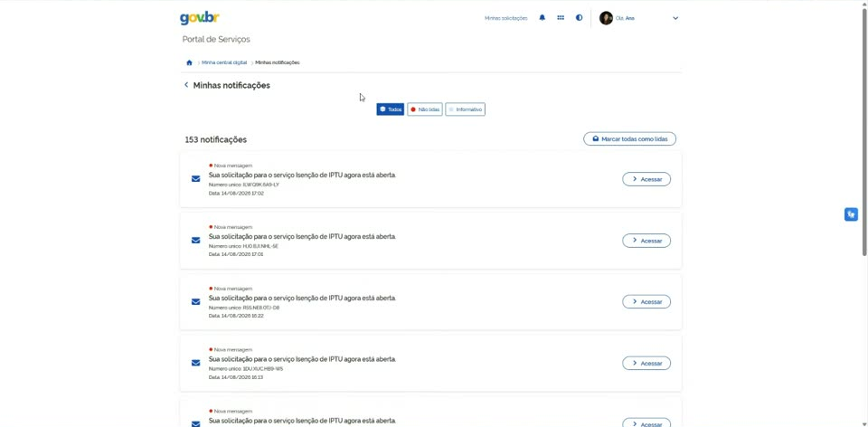The width and height of the screenshot is (868, 427).
Task: Go to home via breadcrumb house icon
Action: click(189, 62)
